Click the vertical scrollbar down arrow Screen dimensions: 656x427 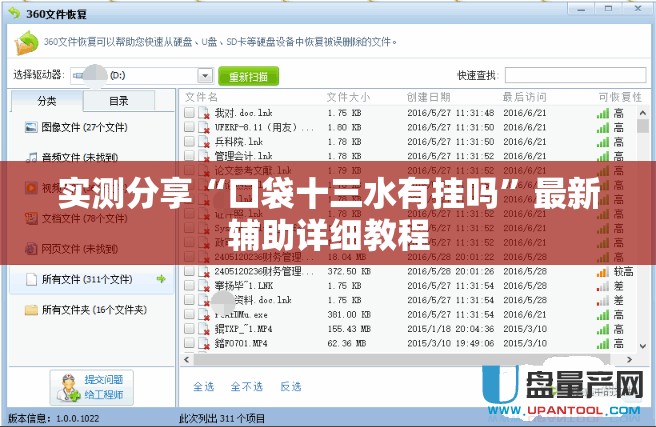coord(643,346)
